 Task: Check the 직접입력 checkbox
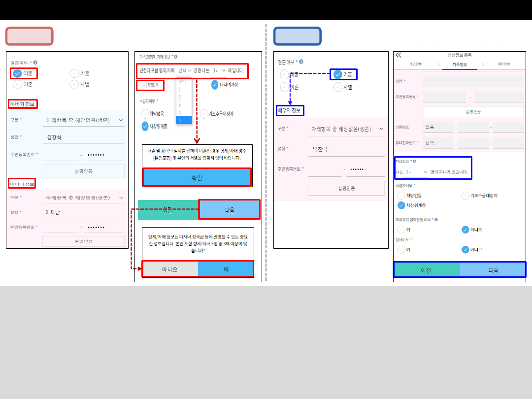[144, 85]
